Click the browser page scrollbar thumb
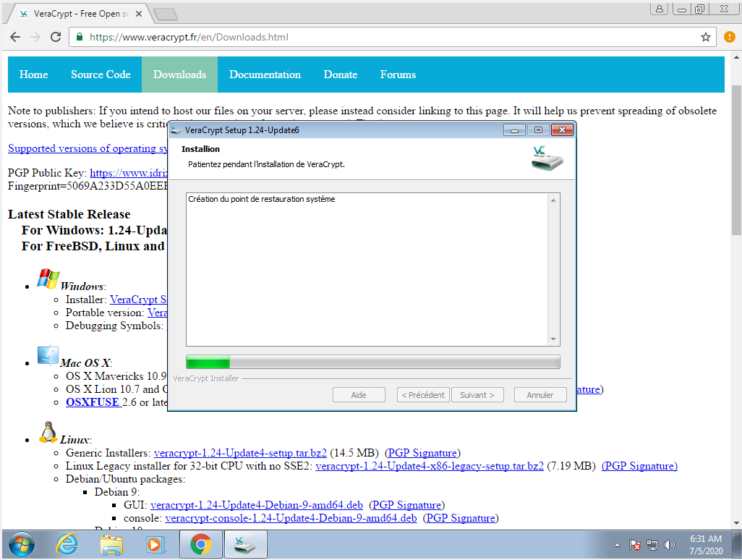Image resolution: width=742 pixels, height=560 pixels. pyautogui.click(x=736, y=160)
